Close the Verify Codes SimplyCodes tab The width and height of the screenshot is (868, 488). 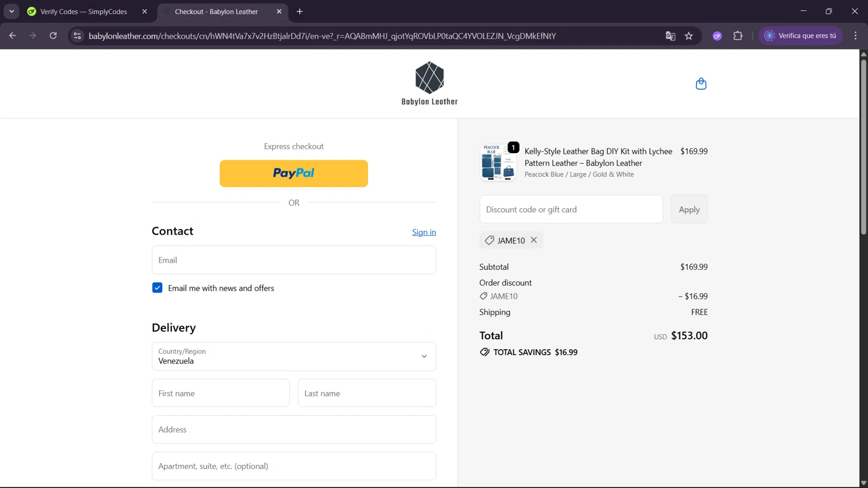tap(145, 12)
